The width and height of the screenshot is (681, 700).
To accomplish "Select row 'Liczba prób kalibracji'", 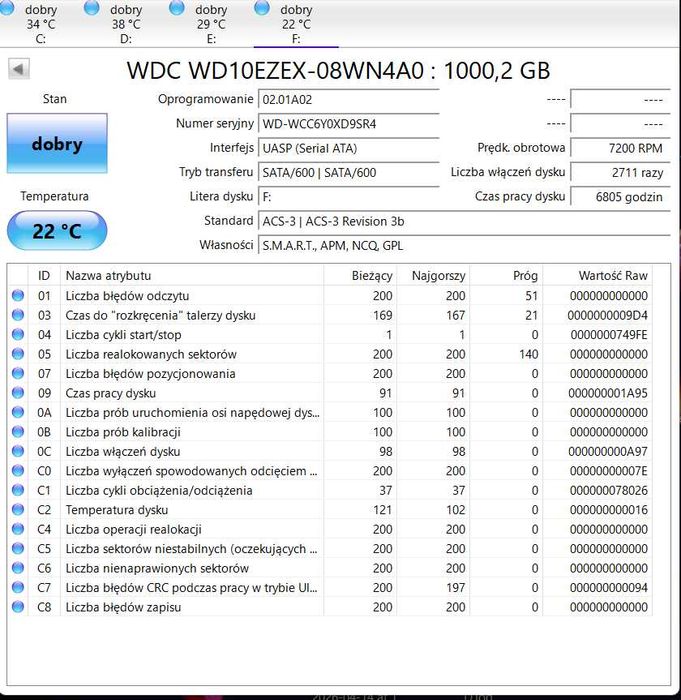I will point(330,432).
